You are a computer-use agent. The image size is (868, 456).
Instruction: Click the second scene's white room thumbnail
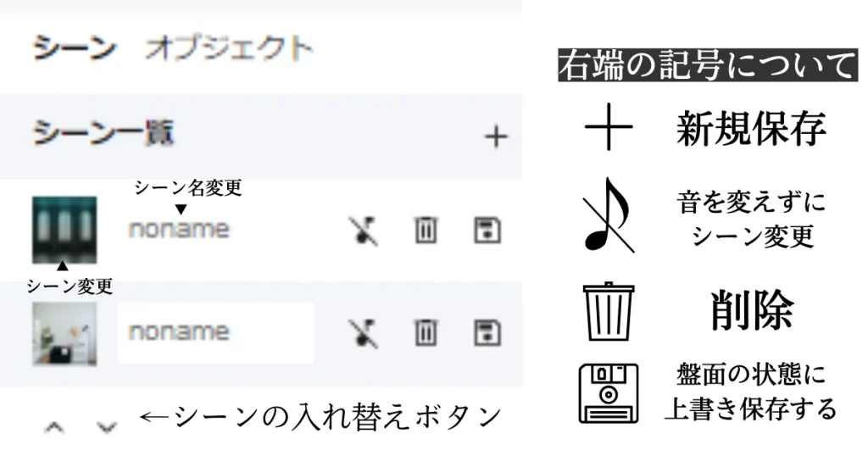coord(64,334)
